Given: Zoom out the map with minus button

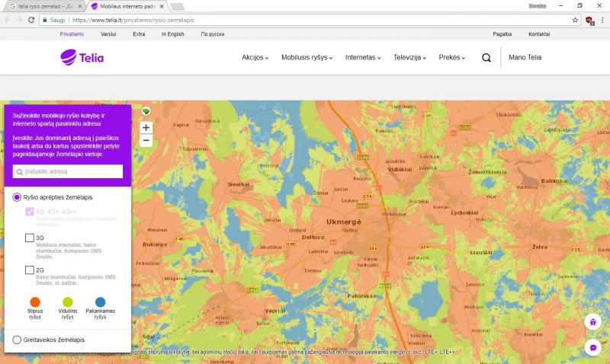Looking at the screenshot, I should pos(146,140).
